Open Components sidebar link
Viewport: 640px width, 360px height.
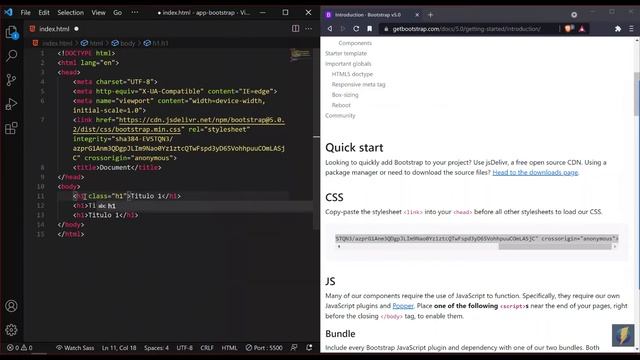pos(355,43)
